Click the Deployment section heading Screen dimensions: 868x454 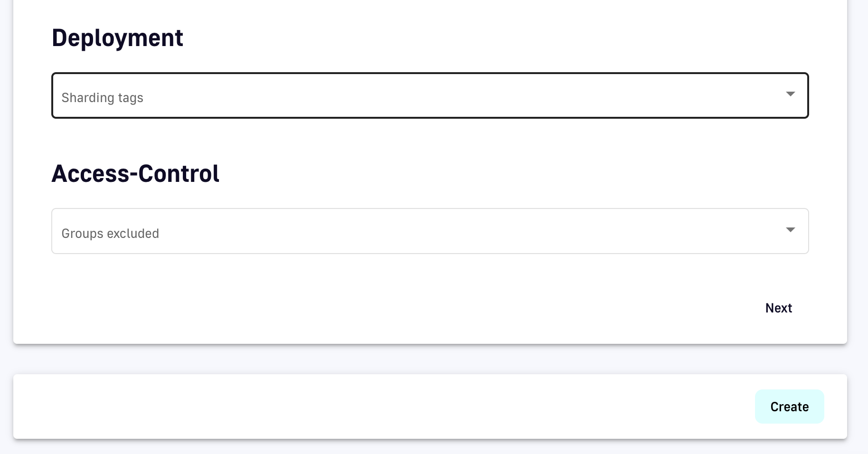pyautogui.click(x=117, y=38)
